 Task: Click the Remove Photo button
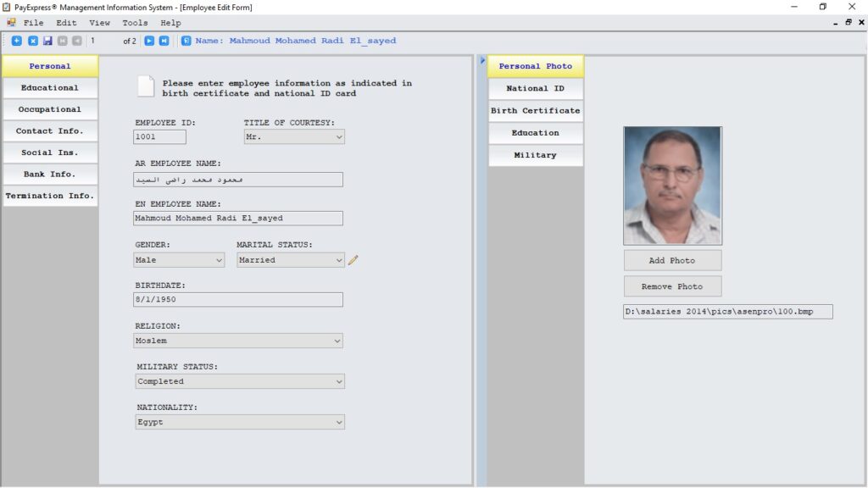[672, 286]
